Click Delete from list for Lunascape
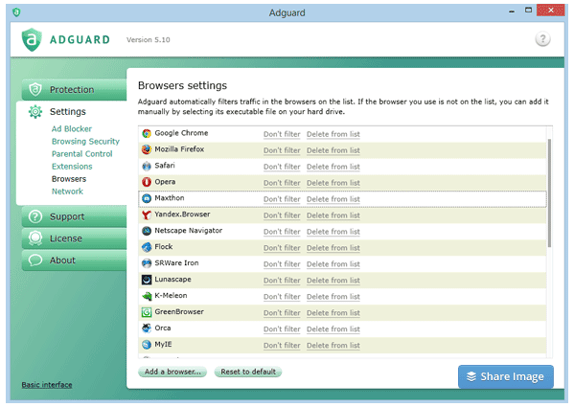574x407 pixels. 333,280
